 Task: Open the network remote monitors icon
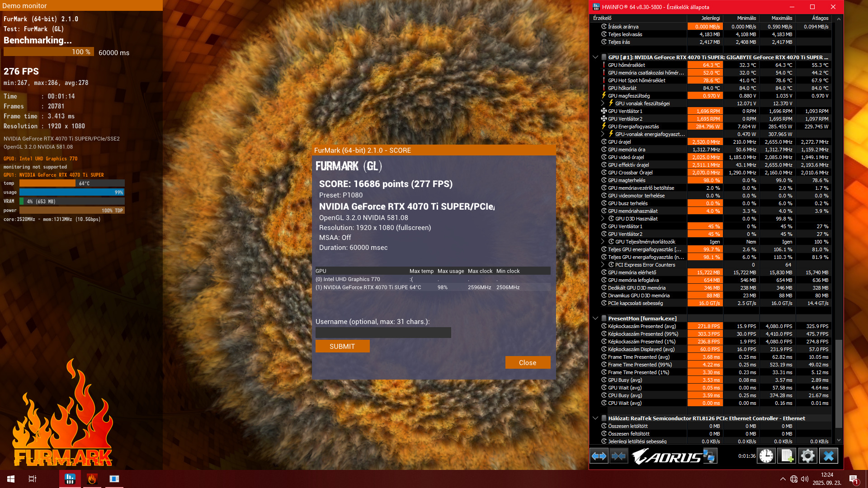click(x=710, y=456)
